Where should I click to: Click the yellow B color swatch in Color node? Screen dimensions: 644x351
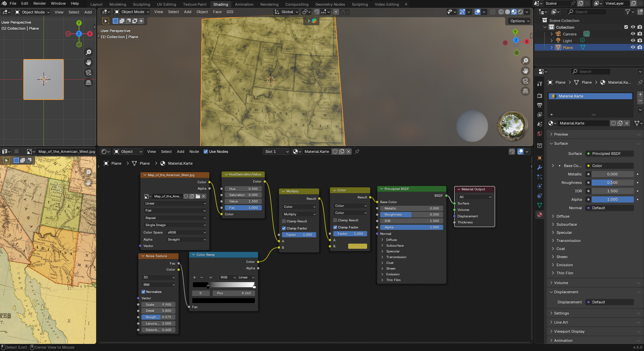pos(357,246)
